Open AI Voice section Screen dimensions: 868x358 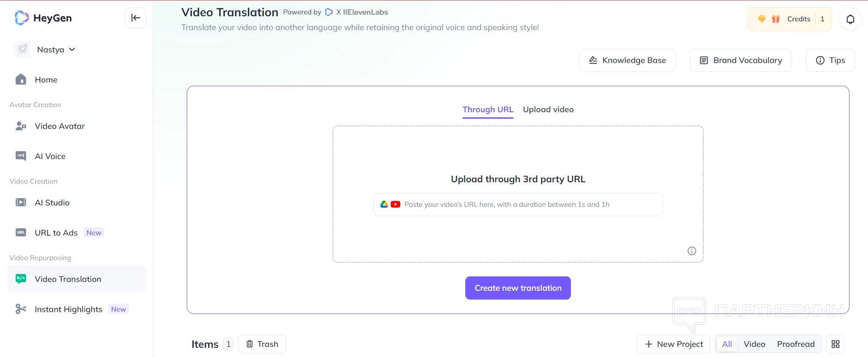coord(50,156)
